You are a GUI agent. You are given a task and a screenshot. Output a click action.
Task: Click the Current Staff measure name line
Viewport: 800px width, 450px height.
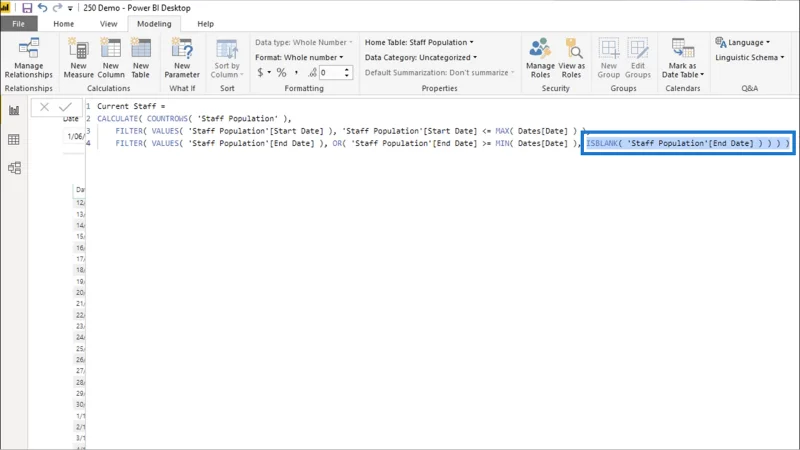point(131,106)
